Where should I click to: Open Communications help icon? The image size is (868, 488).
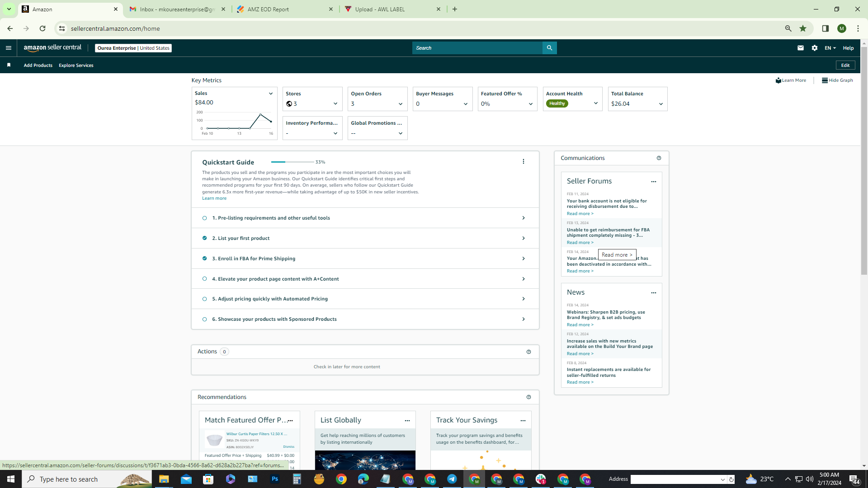[x=659, y=158]
